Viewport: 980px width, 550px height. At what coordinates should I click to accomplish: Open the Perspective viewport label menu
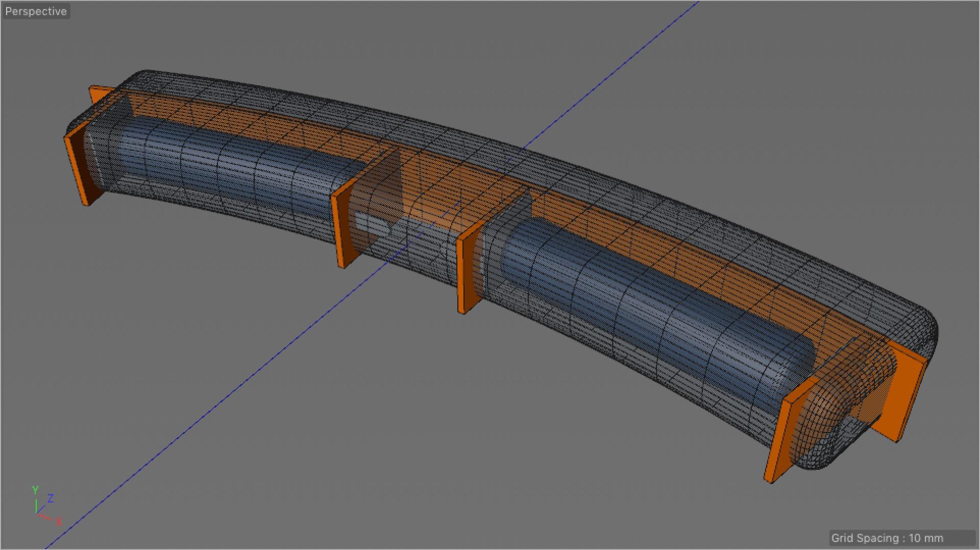coord(36,11)
